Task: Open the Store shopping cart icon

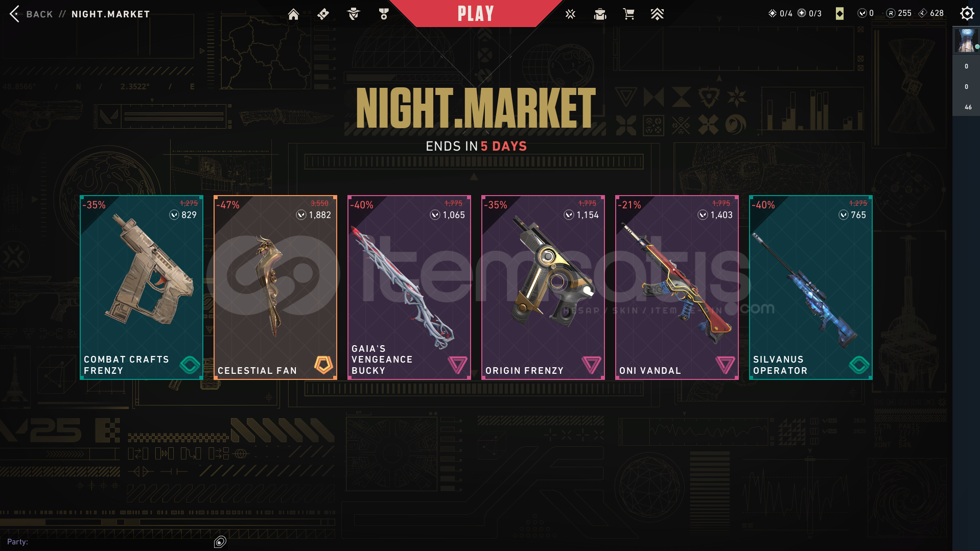Action: [628, 14]
